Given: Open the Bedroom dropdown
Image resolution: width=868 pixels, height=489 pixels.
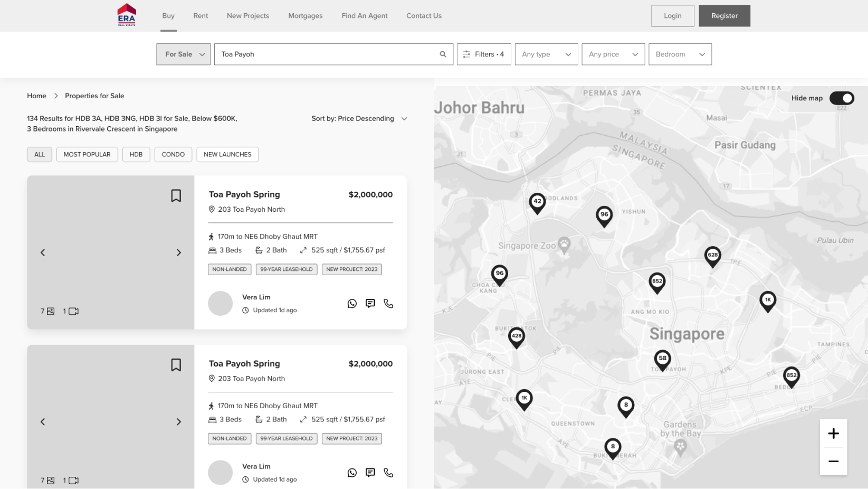Looking at the screenshot, I should pos(680,54).
